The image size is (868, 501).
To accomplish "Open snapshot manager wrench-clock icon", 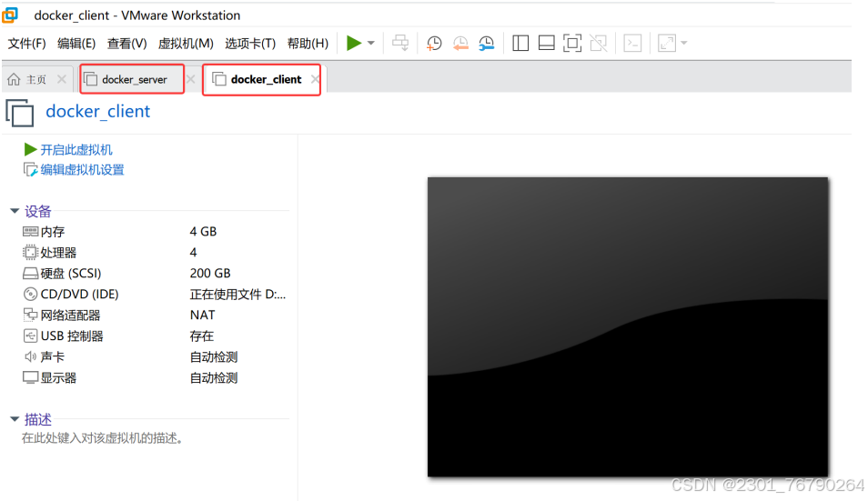I will pos(486,43).
